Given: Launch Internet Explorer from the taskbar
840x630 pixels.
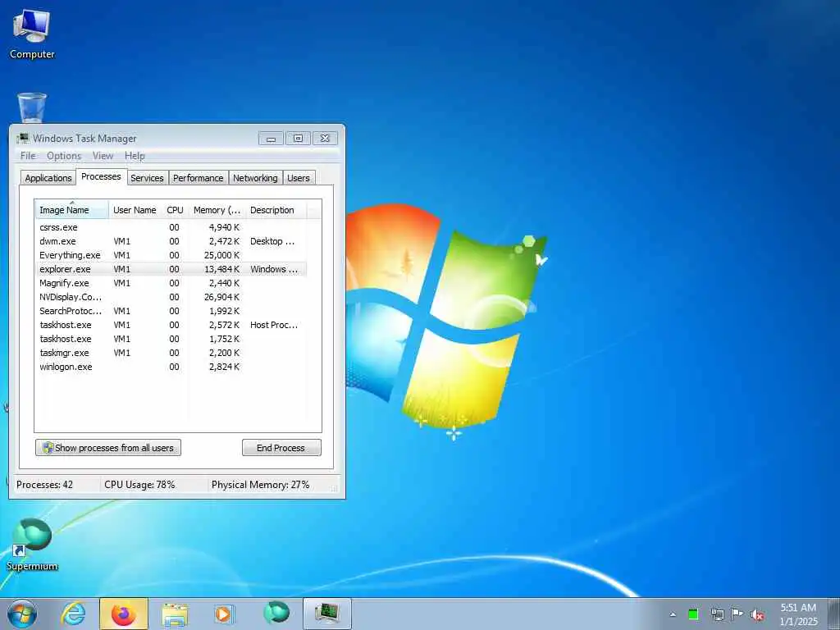Looking at the screenshot, I should coord(73,614).
